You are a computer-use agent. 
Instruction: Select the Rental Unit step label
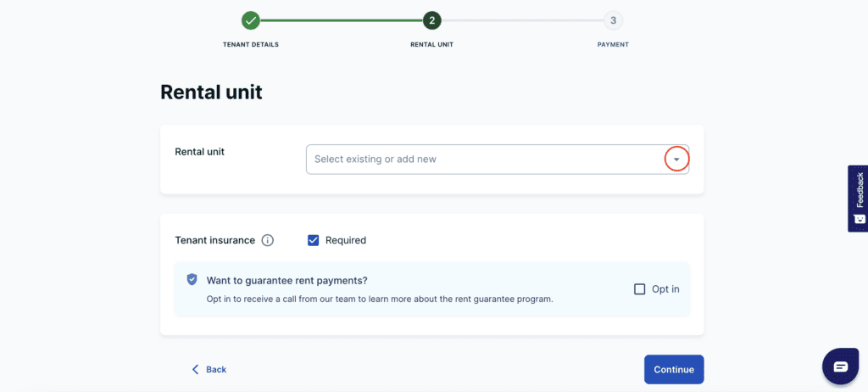pos(432,44)
